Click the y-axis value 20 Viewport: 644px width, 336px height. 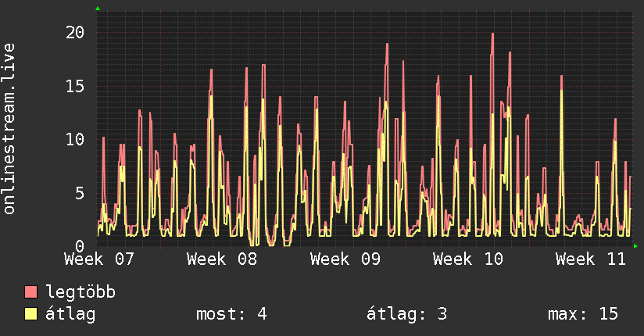75,33
